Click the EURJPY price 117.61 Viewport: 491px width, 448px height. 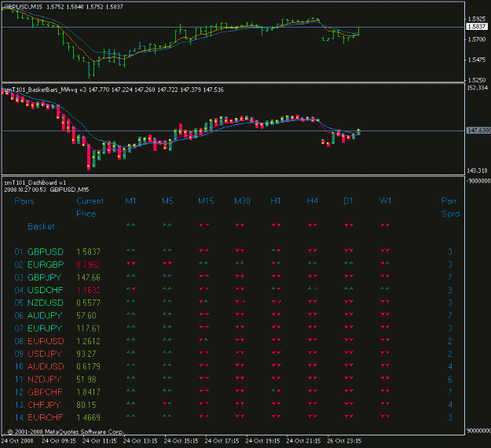[88, 329]
